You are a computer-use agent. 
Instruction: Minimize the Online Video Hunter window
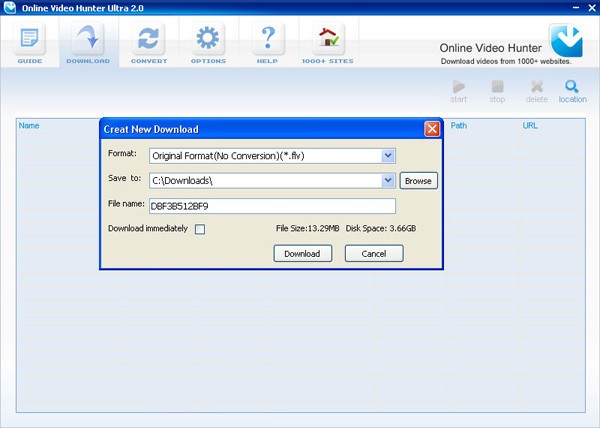[576, 8]
